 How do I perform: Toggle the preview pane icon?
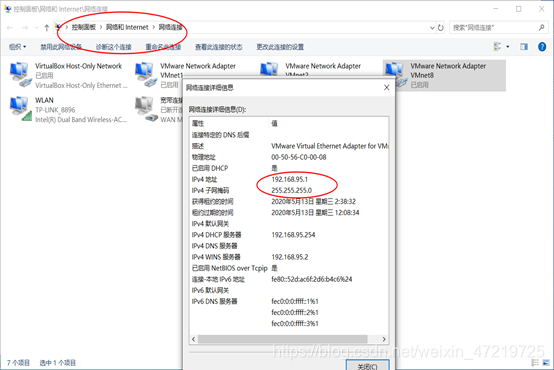(x=524, y=46)
